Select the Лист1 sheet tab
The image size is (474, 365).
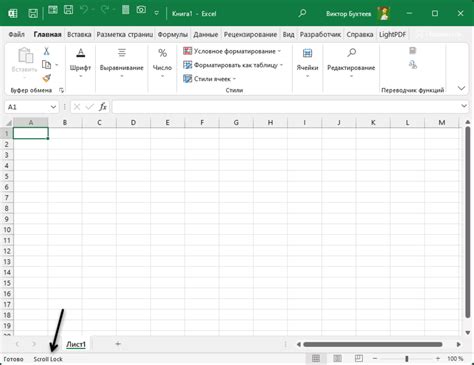coord(76,344)
